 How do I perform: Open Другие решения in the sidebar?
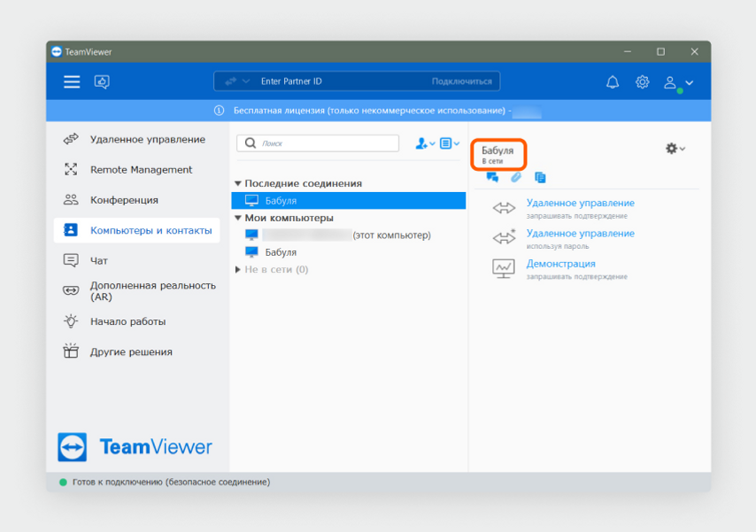137,351
